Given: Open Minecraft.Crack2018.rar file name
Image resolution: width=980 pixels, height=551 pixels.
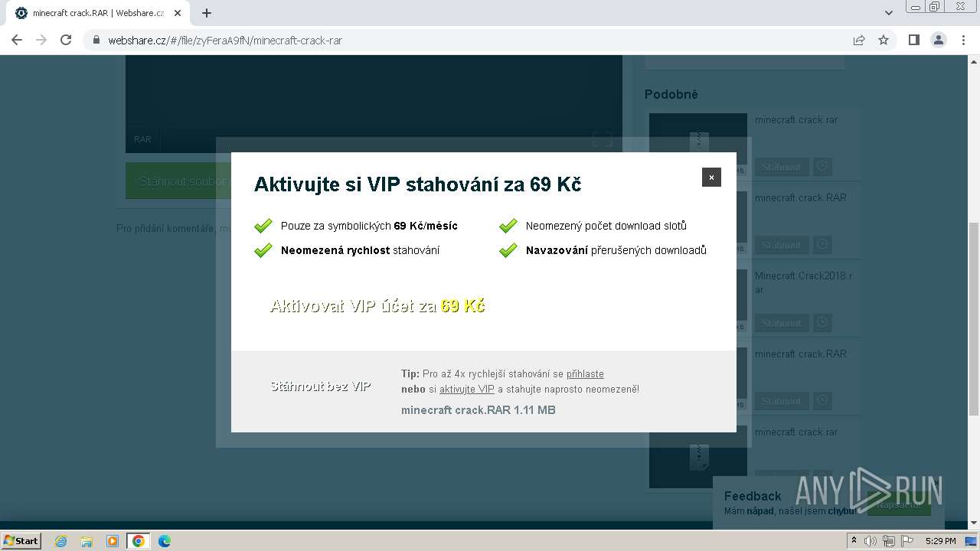Looking at the screenshot, I should point(803,282).
